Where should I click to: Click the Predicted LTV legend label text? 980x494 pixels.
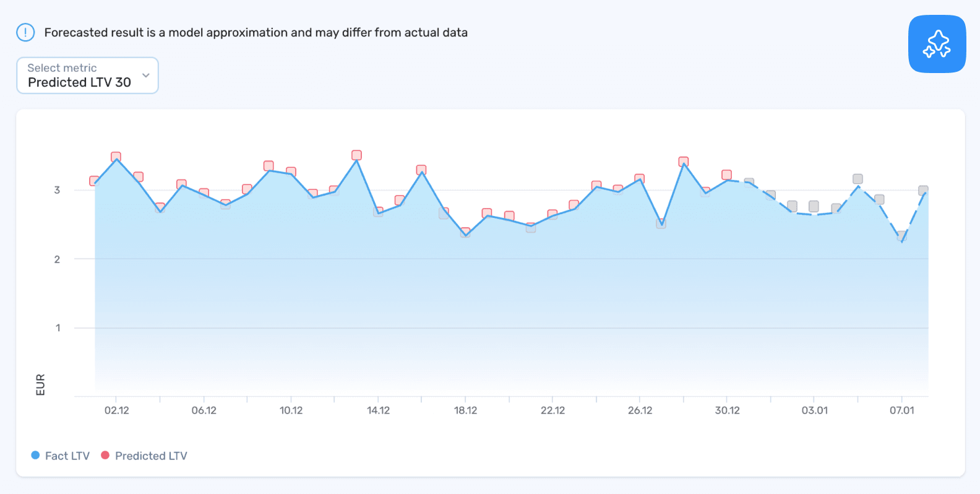pos(151,455)
